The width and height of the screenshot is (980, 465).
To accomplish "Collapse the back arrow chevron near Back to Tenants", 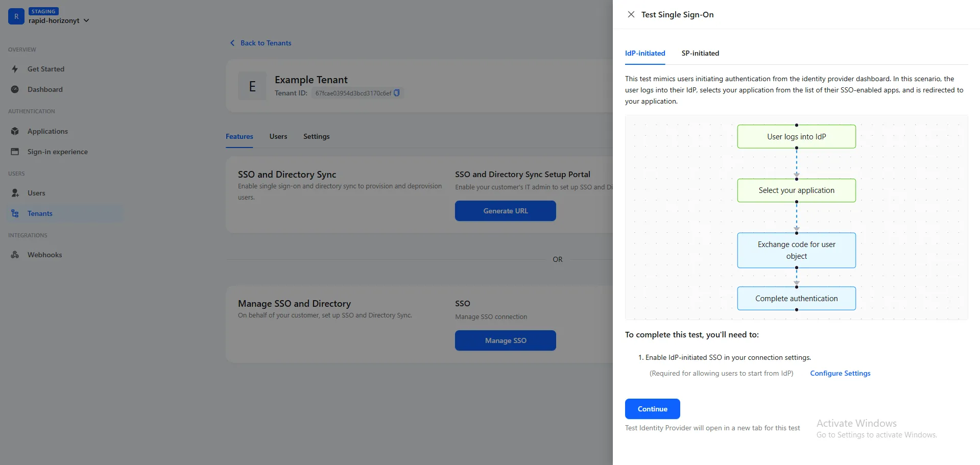I will (x=232, y=43).
